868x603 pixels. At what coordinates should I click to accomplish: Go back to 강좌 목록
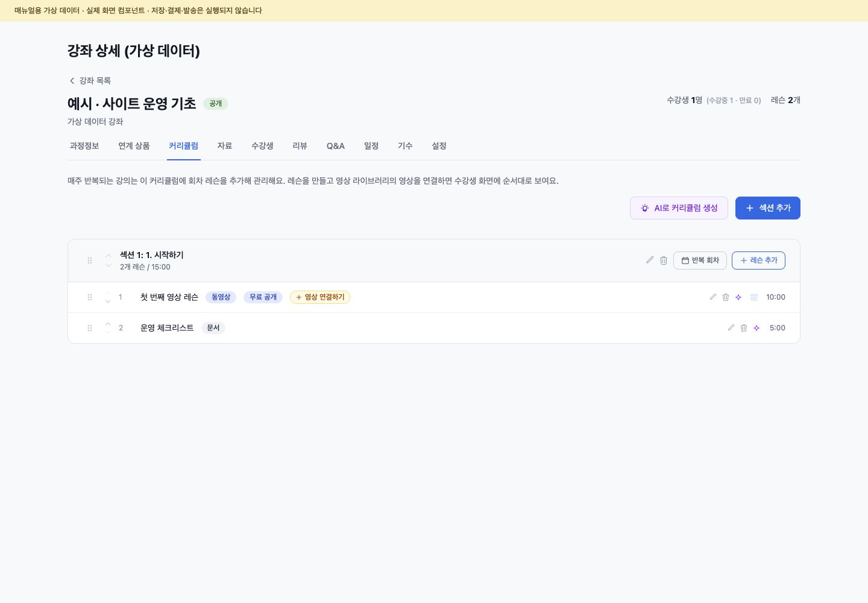pos(89,81)
